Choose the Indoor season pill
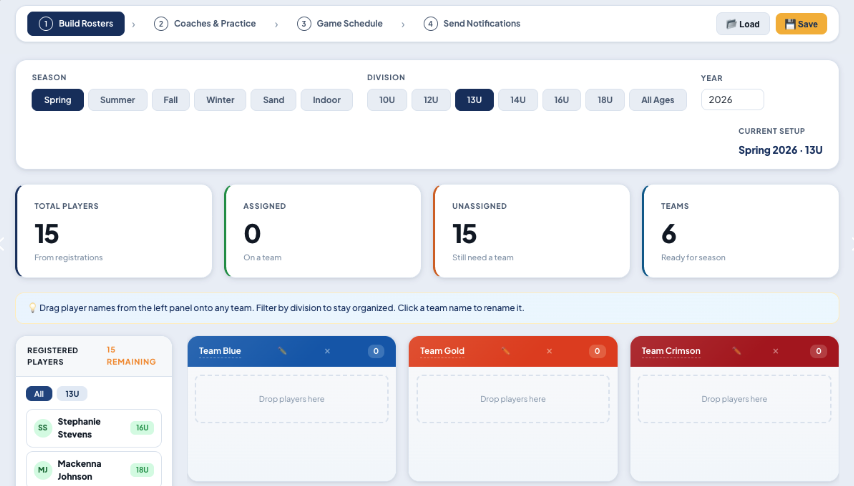The width and height of the screenshot is (854, 486). click(x=326, y=100)
